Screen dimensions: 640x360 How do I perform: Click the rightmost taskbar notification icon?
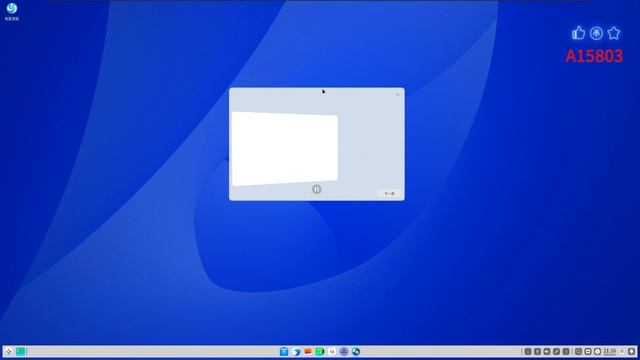(x=631, y=351)
